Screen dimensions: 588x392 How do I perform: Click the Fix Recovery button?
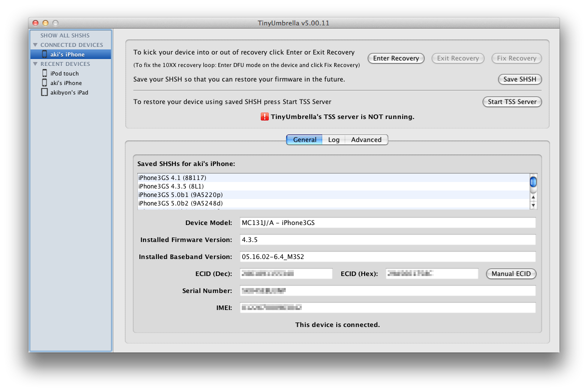pos(517,58)
